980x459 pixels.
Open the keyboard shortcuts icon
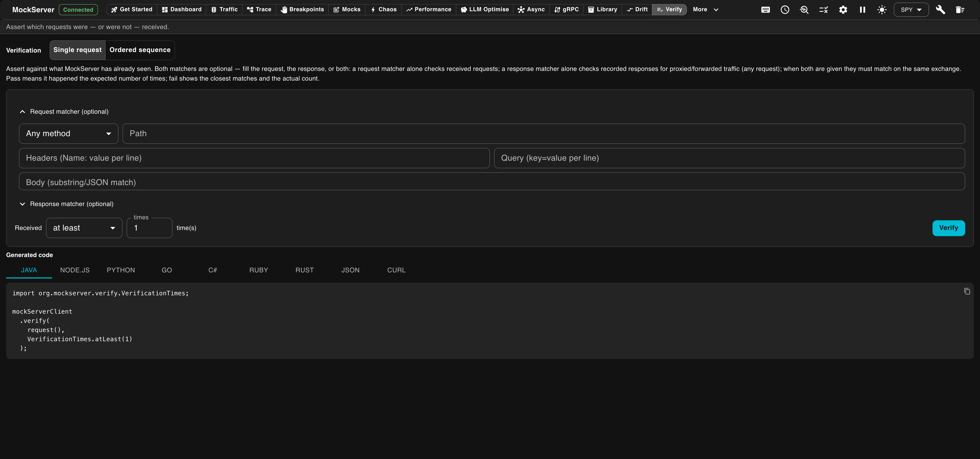coord(765,10)
